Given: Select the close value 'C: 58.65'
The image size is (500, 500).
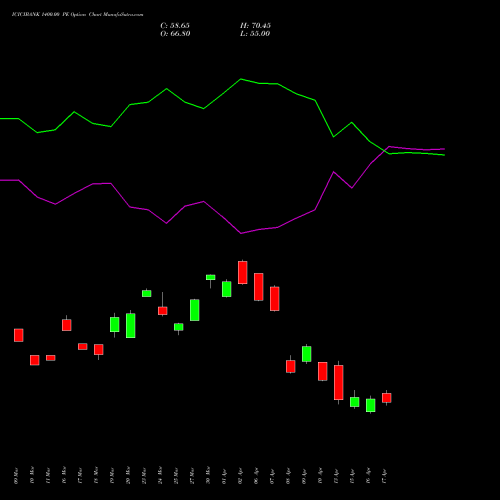Looking at the screenshot, I should 175,26.
